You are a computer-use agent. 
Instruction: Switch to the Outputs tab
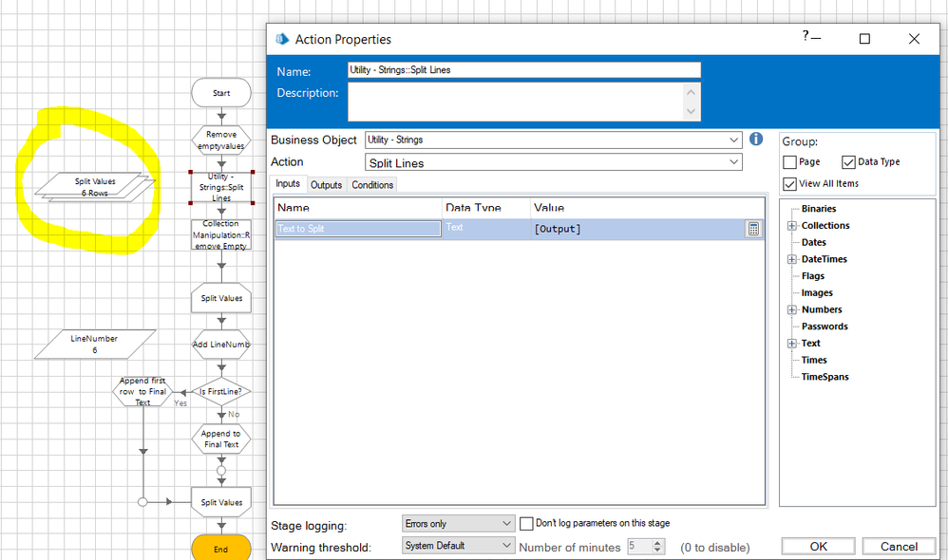[x=326, y=184]
